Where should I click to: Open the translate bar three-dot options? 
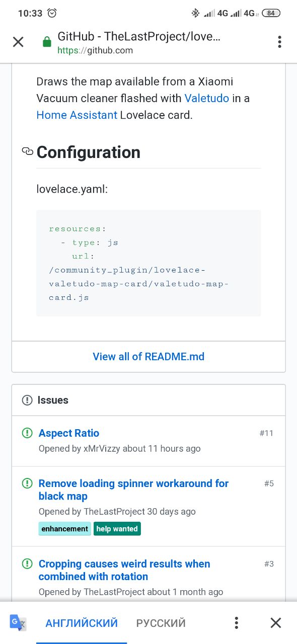tap(236, 623)
